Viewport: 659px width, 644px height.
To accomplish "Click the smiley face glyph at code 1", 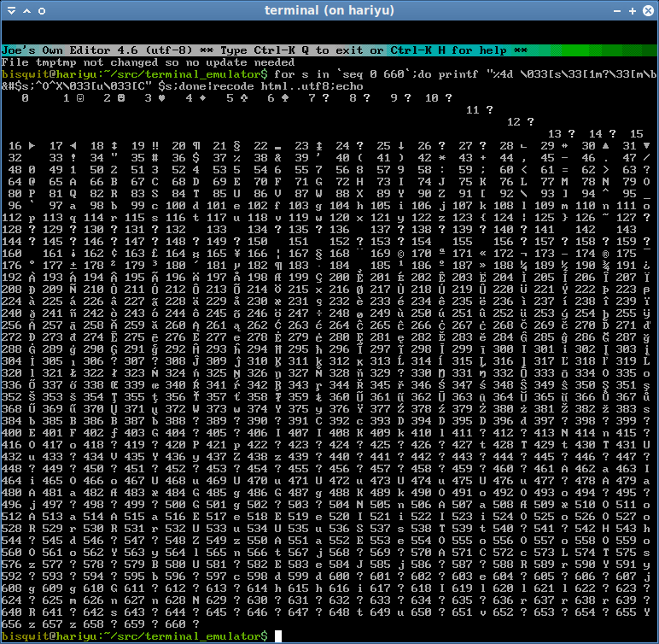I will point(79,98).
